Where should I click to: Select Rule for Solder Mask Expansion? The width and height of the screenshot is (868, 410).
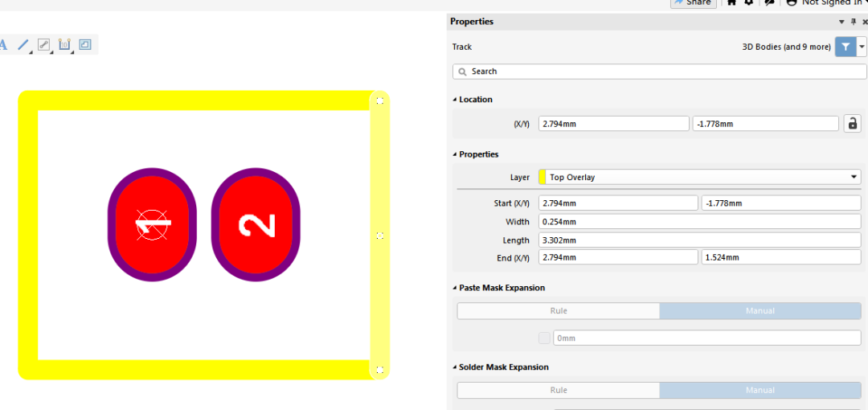(558, 390)
